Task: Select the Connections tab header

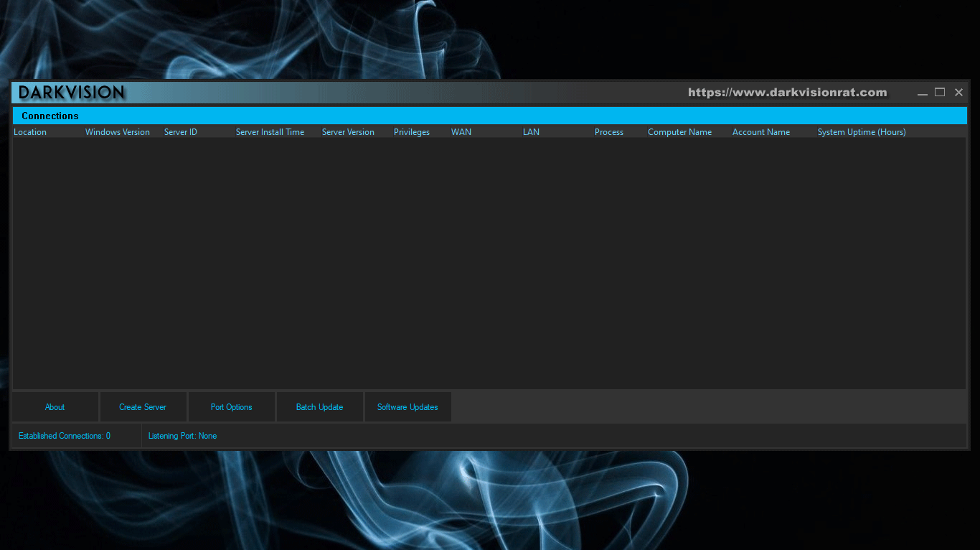Action: pyautogui.click(x=50, y=116)
